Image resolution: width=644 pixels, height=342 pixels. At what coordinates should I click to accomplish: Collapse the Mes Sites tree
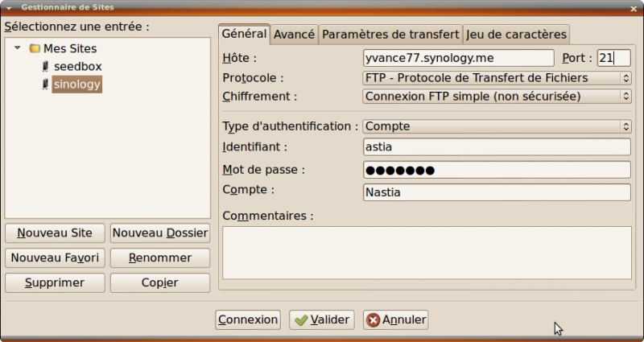click(x=18, y=48)
